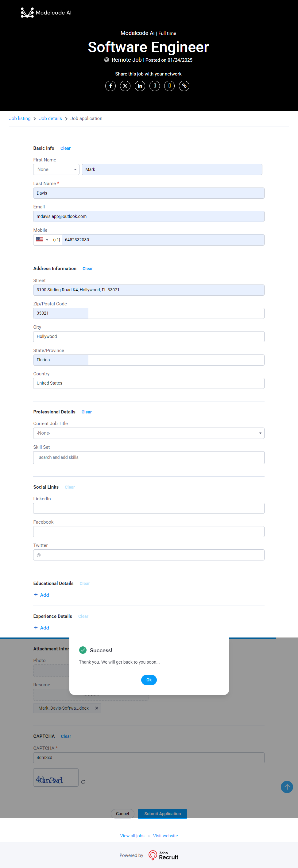
Task: Click the CAPTCHA refresh icon
Action: [x=83, y=782]
